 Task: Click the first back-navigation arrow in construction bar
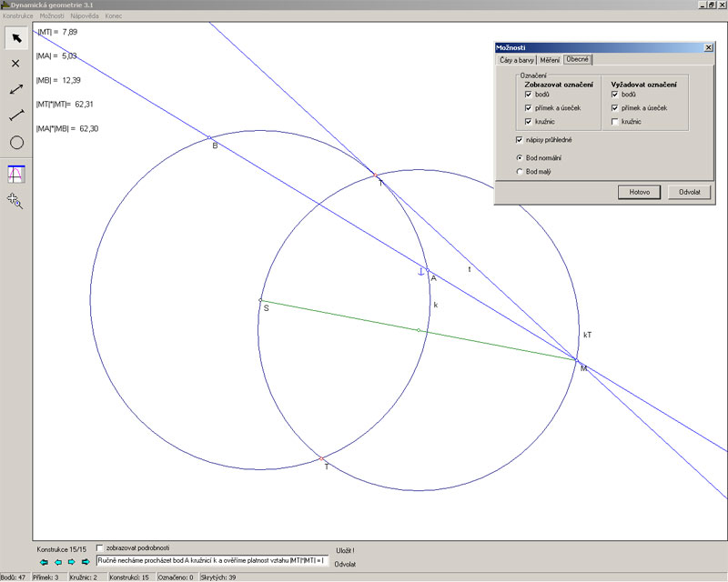coord(44,561)
